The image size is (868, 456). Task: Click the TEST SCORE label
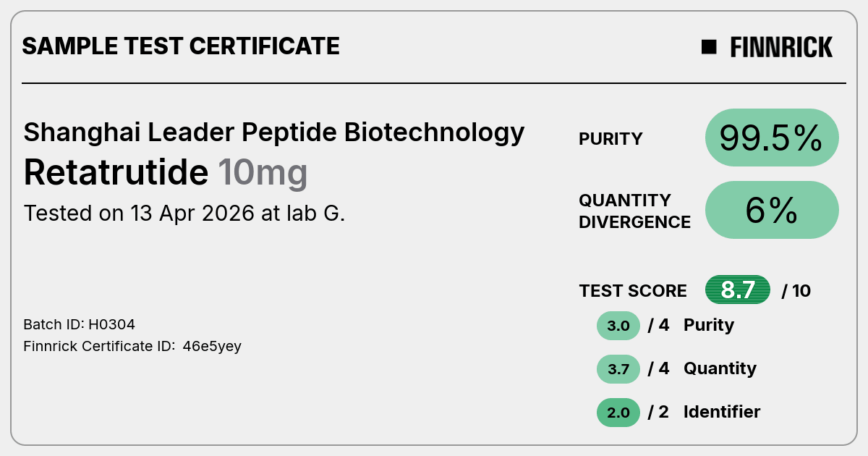[x=633, y=291]
